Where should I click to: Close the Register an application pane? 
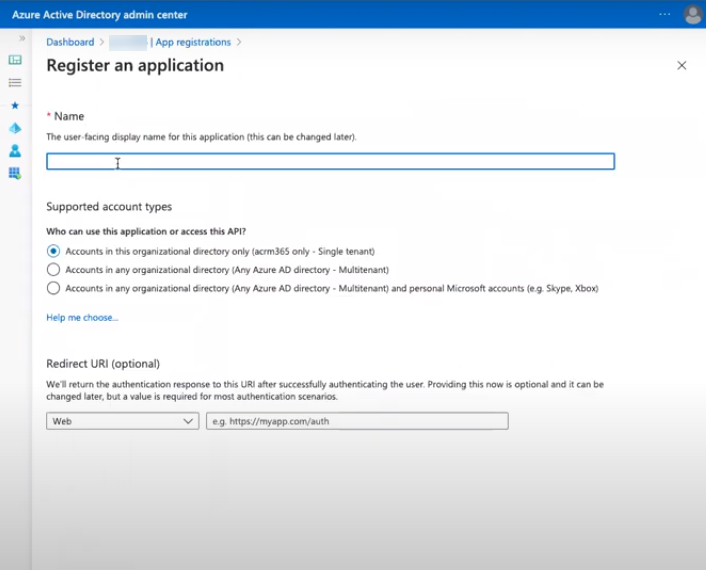682,66
